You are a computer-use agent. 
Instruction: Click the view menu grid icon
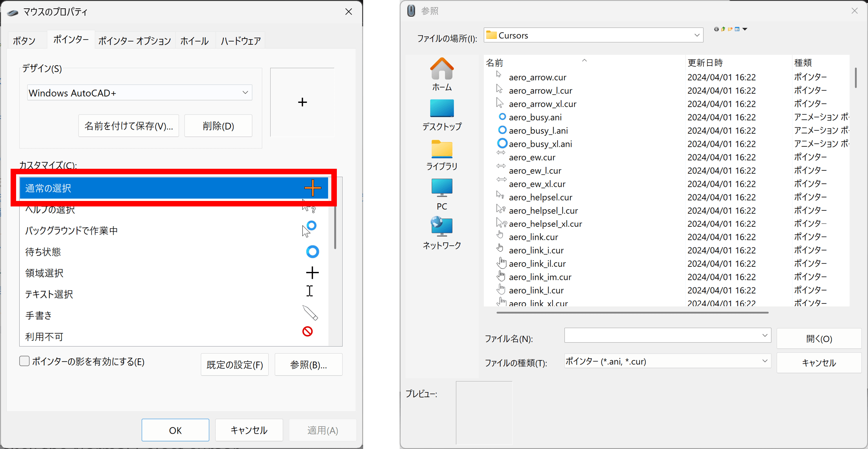point(737,29)
